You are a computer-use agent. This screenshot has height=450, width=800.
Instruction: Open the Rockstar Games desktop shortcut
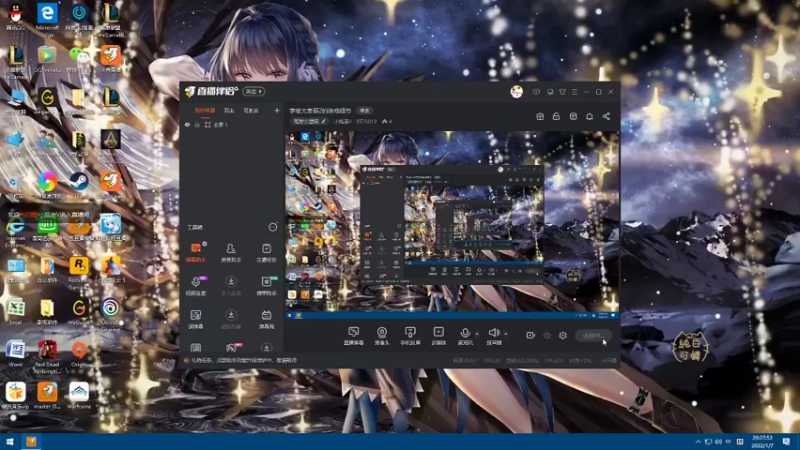(x=79, y=273)
